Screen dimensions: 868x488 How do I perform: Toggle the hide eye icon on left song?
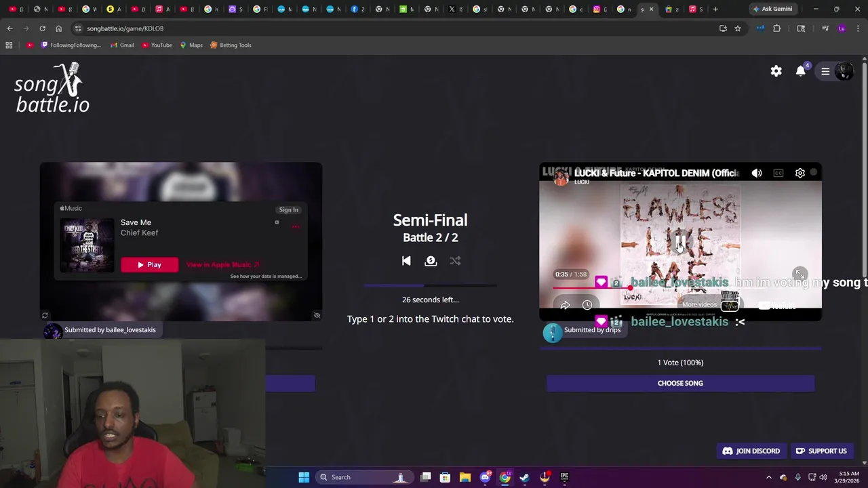[317, 316]
